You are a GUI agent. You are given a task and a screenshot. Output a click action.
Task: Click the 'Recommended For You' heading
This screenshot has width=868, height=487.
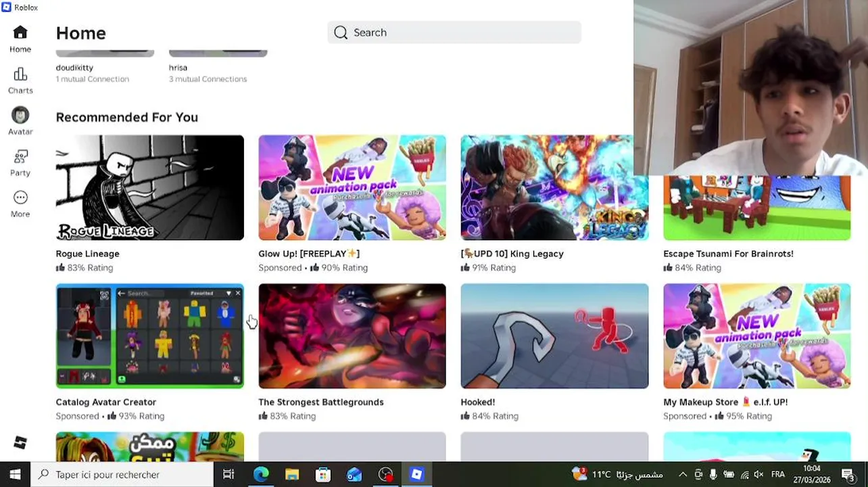tap(127, 117)
